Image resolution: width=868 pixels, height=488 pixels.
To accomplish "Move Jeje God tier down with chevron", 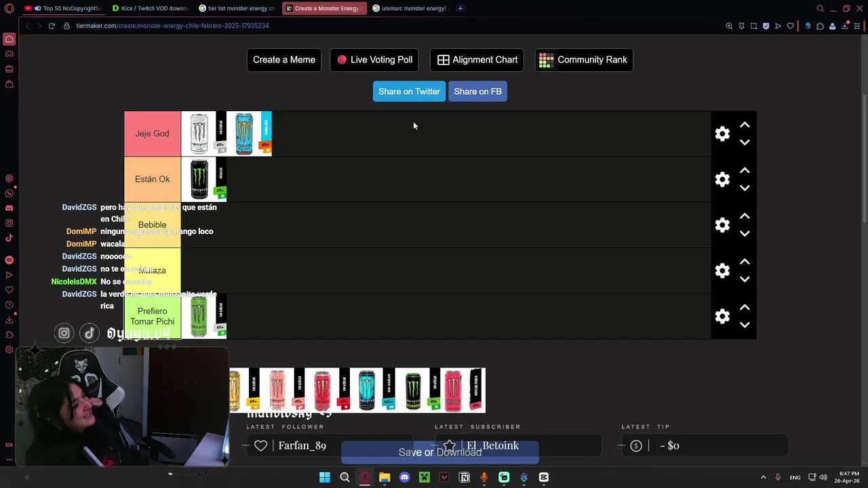I will point(745,142).
